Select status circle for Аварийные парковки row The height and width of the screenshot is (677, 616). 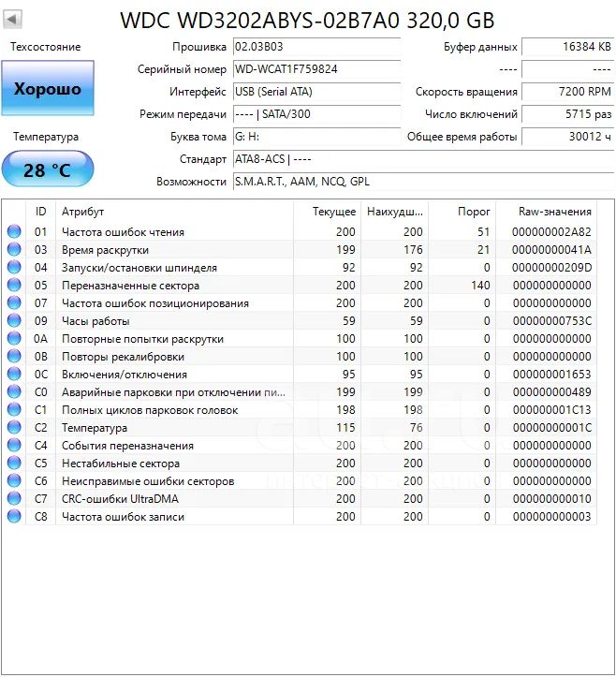pos(14,391)
